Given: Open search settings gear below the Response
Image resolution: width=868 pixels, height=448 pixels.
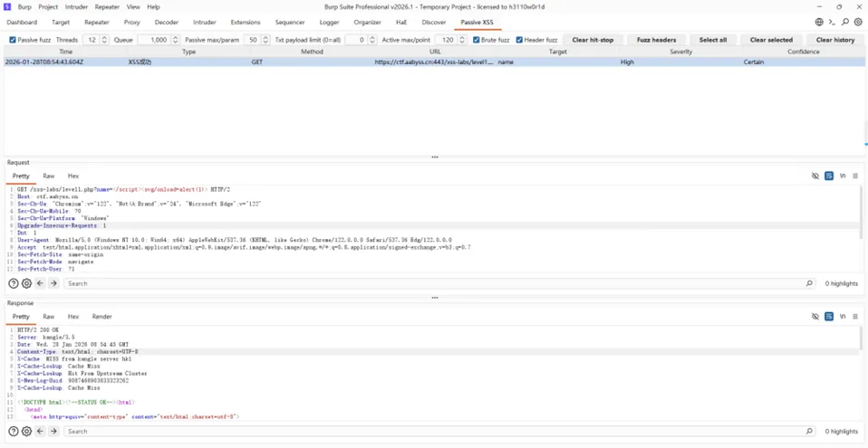Looking at the screenshot, I should (x=26, y=431).
